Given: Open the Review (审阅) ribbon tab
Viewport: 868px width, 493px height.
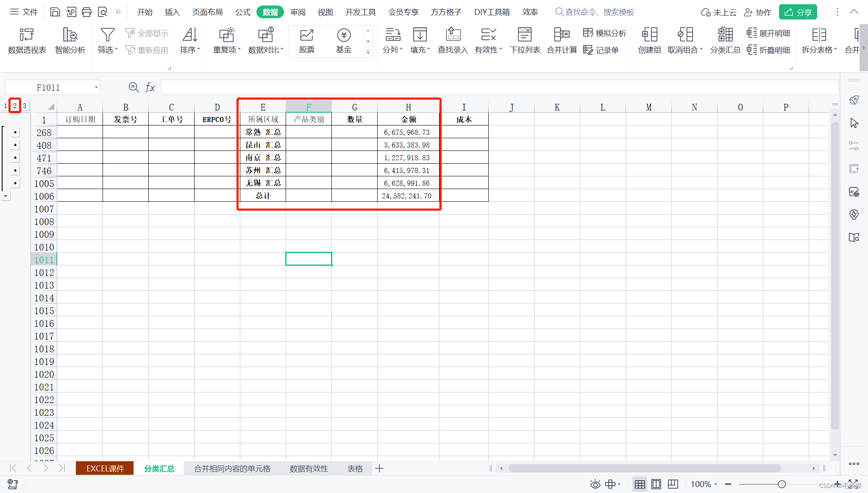Looking at the screenshot, I should point(298,12).
